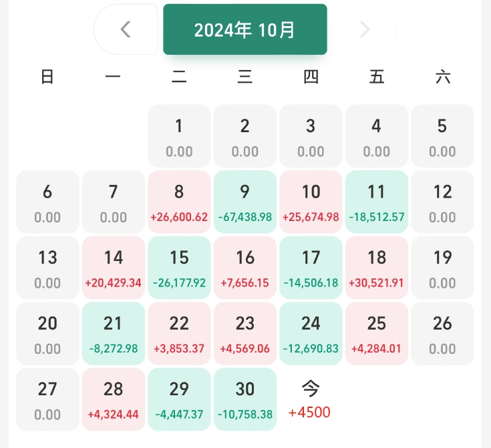Go to next month with right arrow

(365, 29)
